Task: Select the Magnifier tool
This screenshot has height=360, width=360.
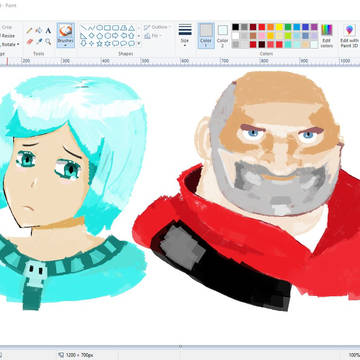Action: coord(48,42)
